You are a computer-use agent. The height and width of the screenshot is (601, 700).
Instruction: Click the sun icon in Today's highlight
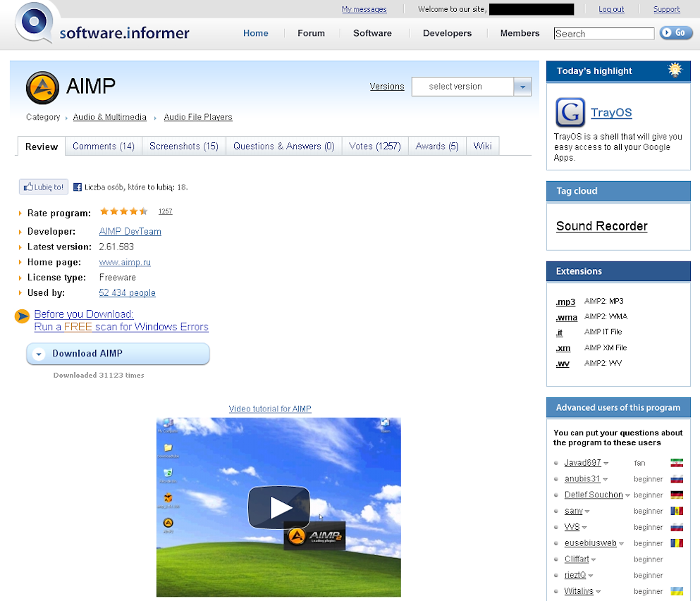click(x=675, y=70)
